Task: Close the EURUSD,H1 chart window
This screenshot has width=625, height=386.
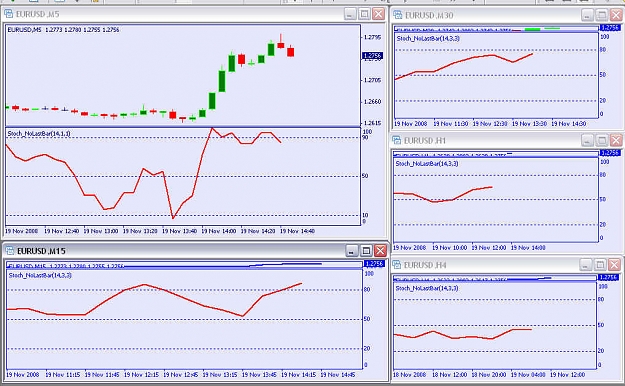Action: pos(616,140)
